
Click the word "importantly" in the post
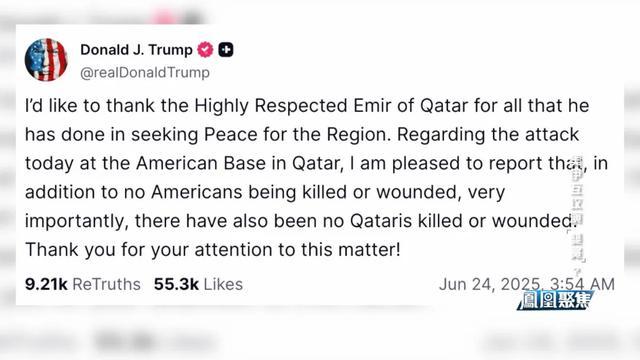(76, 221)
